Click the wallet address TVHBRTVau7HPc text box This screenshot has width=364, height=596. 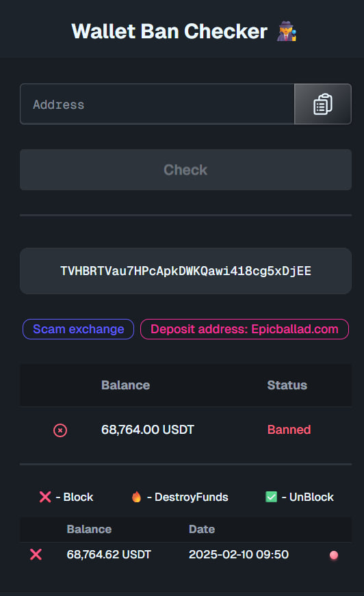pyautogui.click(x=186, y=271)
